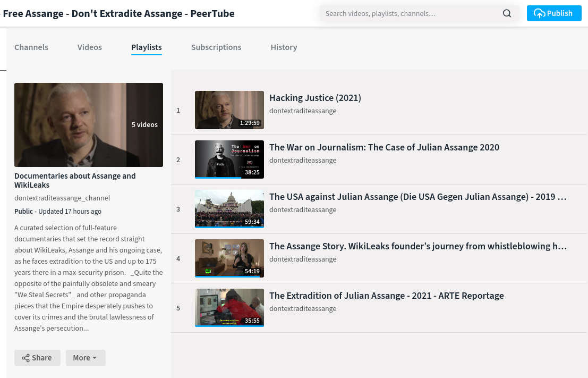Click dontextraditeassange under Hacking Justice
This screenshot has width=588, height=378.
click(x=303, y=111)
